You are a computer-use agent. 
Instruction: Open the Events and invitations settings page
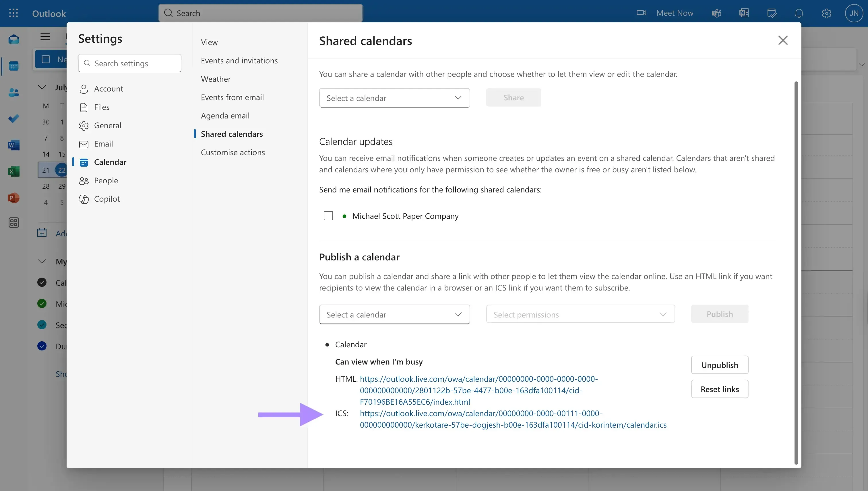(239, 60)
